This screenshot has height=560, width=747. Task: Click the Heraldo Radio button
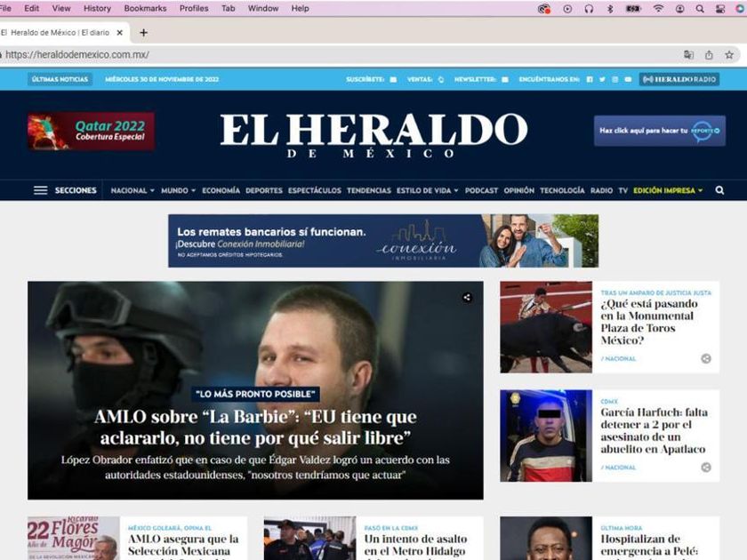[x=679, y=79]
